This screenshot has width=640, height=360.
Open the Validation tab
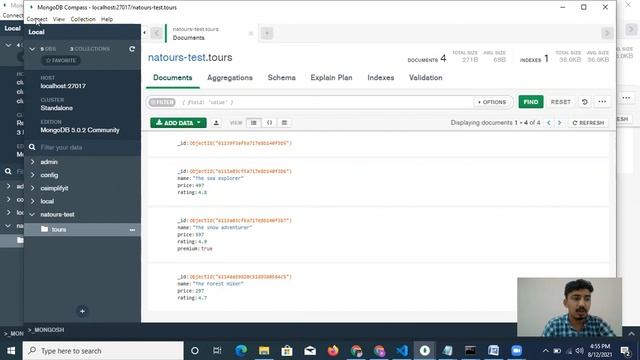click(426, 78)
